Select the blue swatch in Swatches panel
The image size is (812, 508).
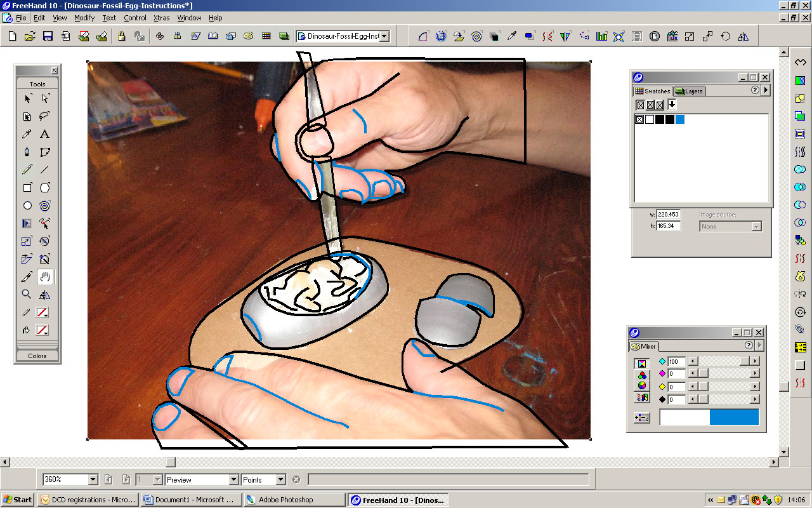tap(680, 119)
